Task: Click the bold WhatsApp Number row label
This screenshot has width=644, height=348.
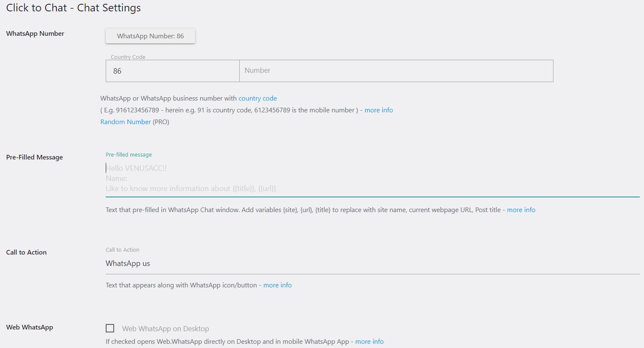Action: [x=35, y=34]
